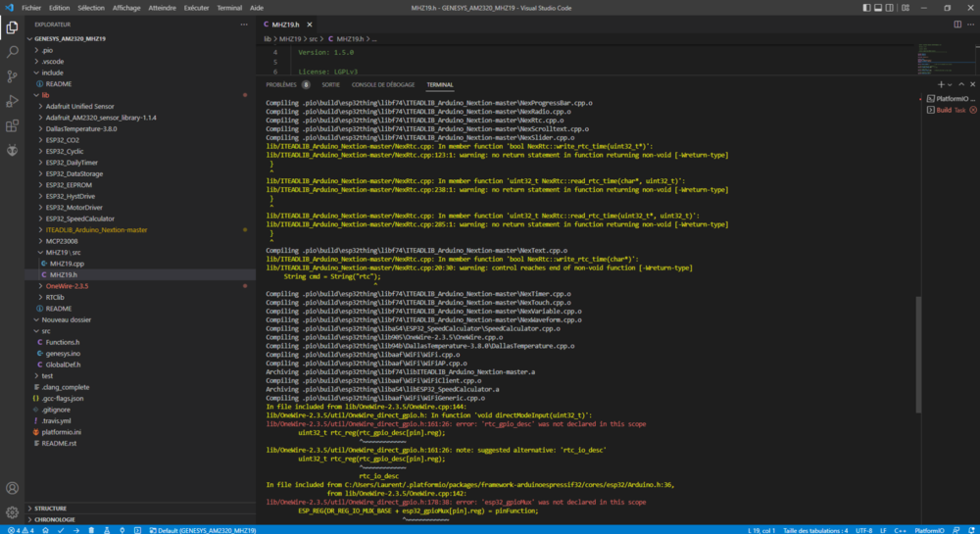
Task: Click the L 19, col 1 cursor position
Action: 760,530
